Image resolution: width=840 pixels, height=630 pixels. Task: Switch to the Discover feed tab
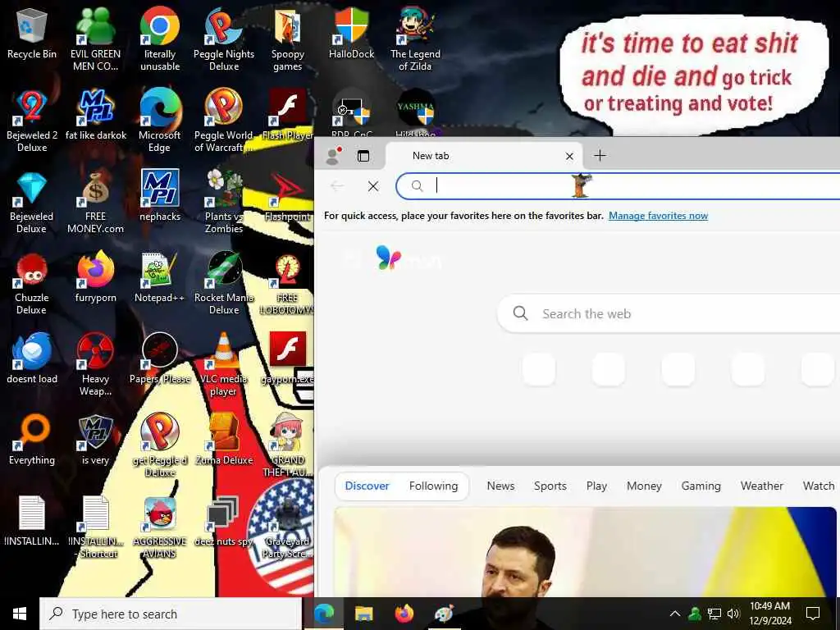pos(367,486)
